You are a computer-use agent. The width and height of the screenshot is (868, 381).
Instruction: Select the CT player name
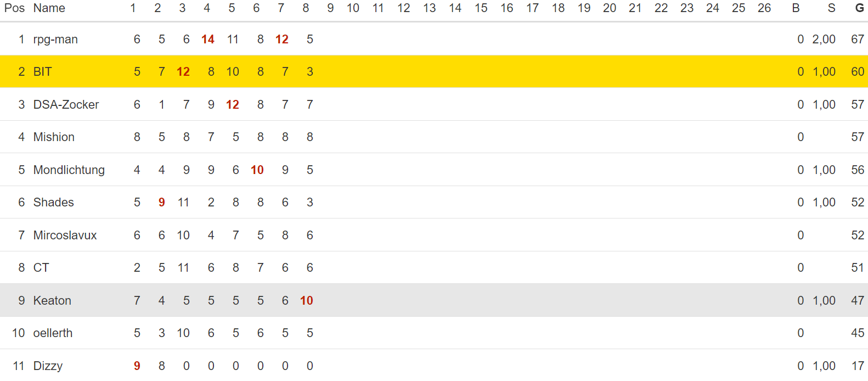[x=41, y=267]
